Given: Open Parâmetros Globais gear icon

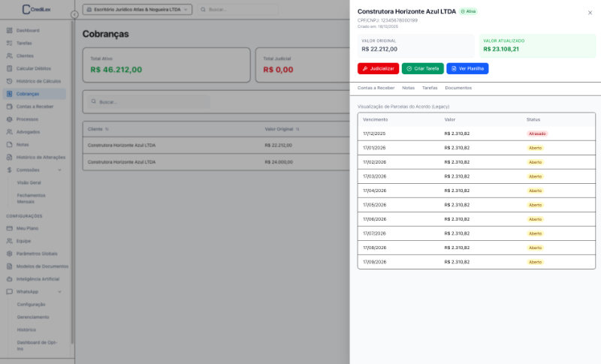Looking at the screenshot, I should pyautogui.click(x=9, y=254).
